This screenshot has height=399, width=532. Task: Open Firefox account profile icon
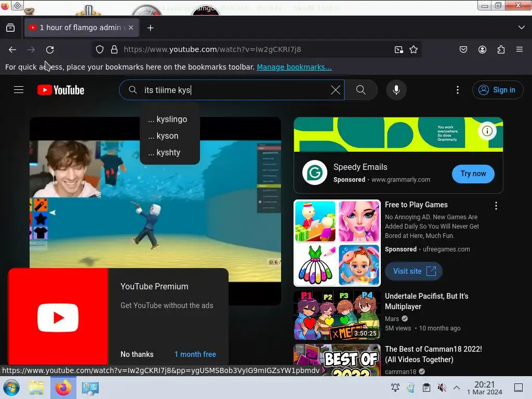click(482, 49)
